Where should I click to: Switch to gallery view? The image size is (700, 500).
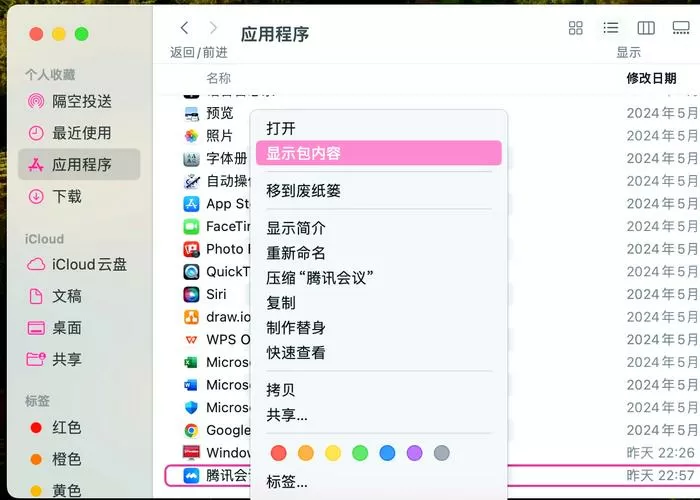681,28
